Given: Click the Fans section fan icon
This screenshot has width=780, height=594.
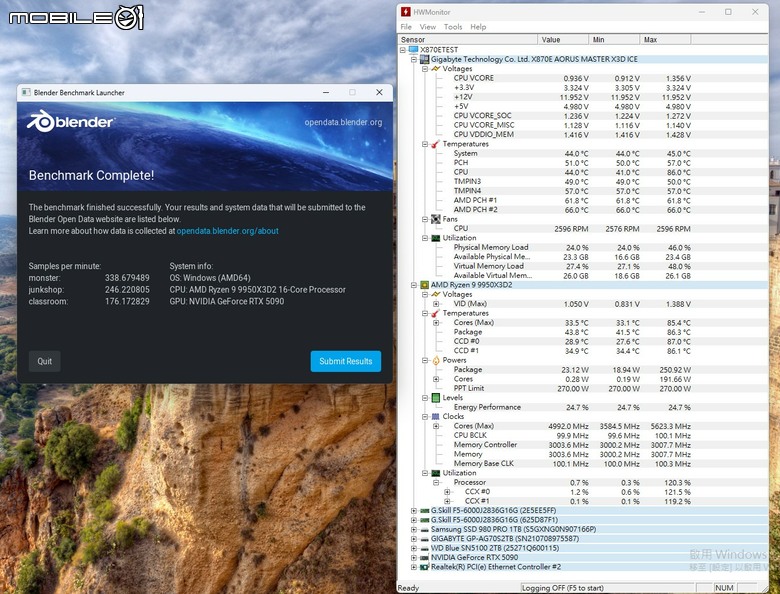Looking at the screenshot, I should pos(435,219).
